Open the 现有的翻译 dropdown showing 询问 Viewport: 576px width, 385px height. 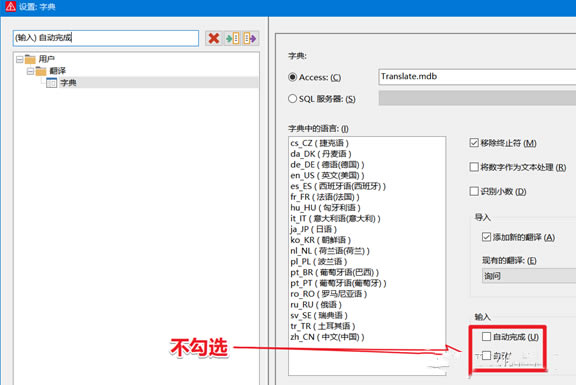(x=529, y=276)
